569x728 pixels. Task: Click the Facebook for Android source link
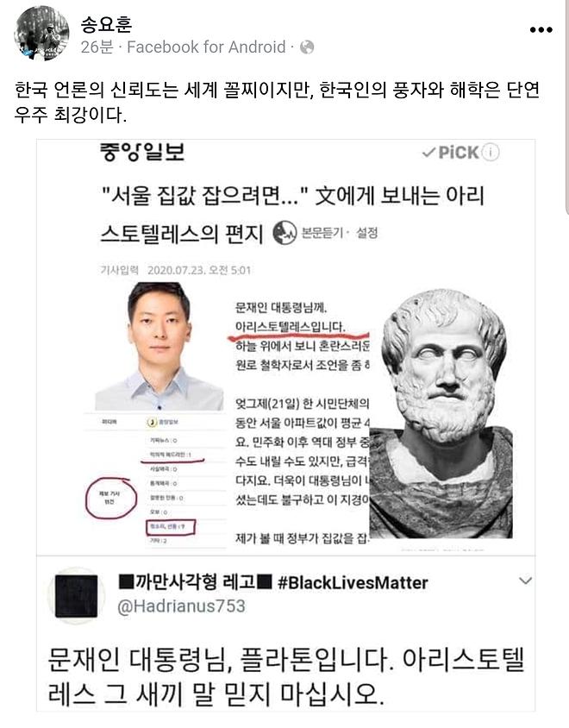click(206, 47)
